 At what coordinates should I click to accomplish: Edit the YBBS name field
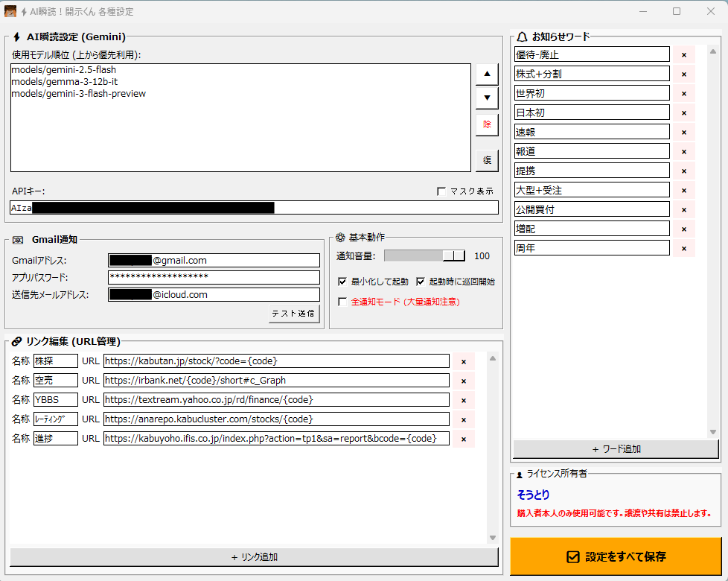click(x=56, y=400)
